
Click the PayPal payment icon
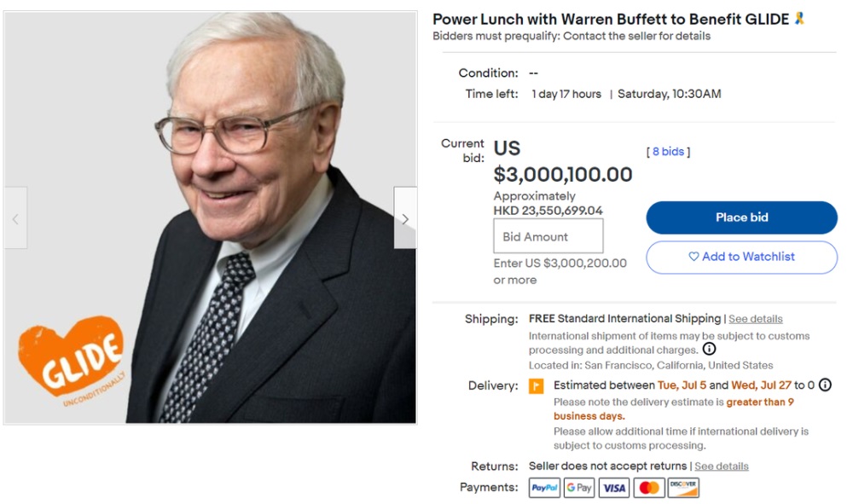point(544,488)
